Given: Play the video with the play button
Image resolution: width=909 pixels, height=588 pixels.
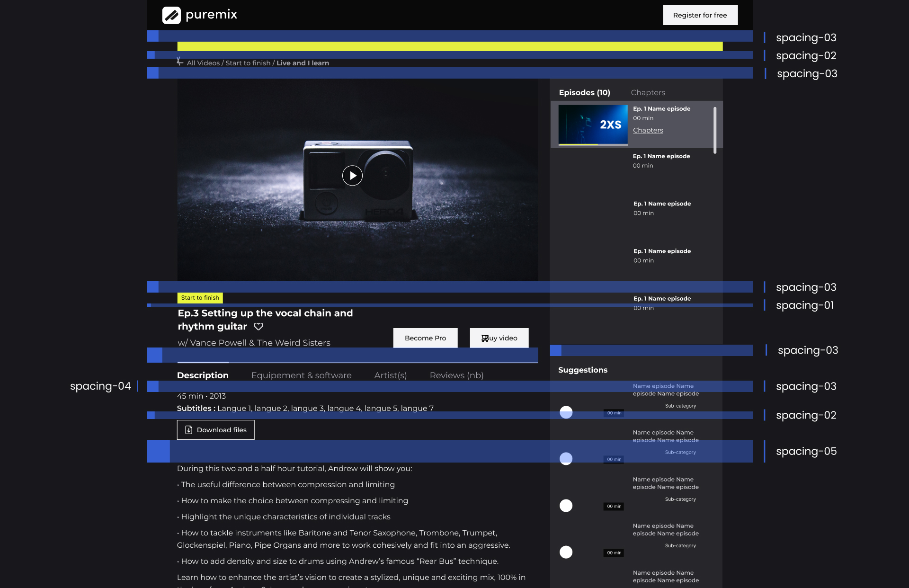Looking at the screenshot, I should pyautogui.click(x=352, y=176).
